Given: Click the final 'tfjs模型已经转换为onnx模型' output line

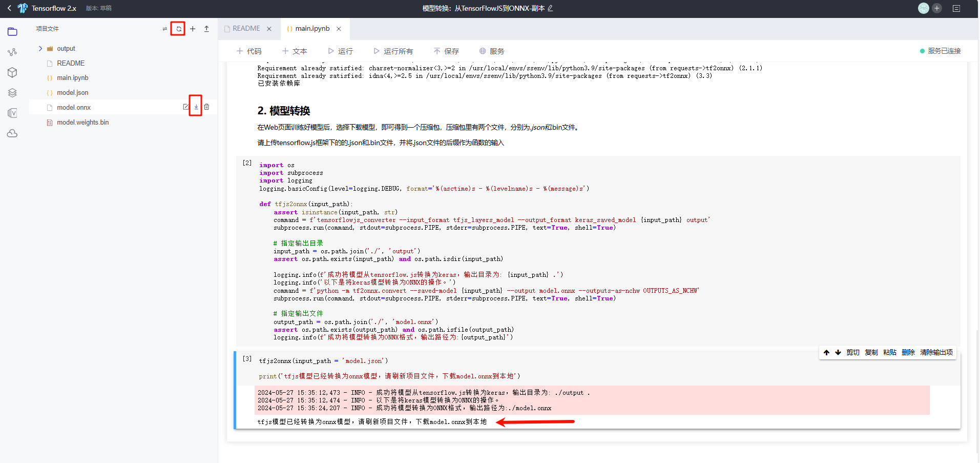Looking at the screenshot, I should 372,421.
